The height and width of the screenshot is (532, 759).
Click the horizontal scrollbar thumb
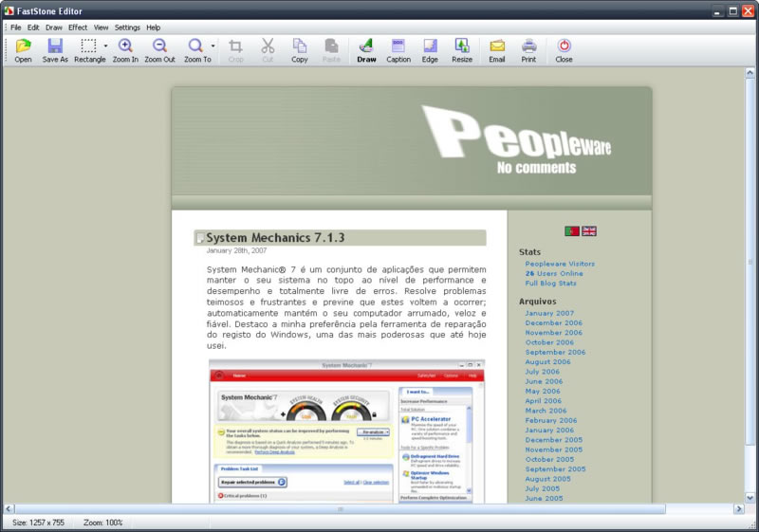click(x=341, y=509)
